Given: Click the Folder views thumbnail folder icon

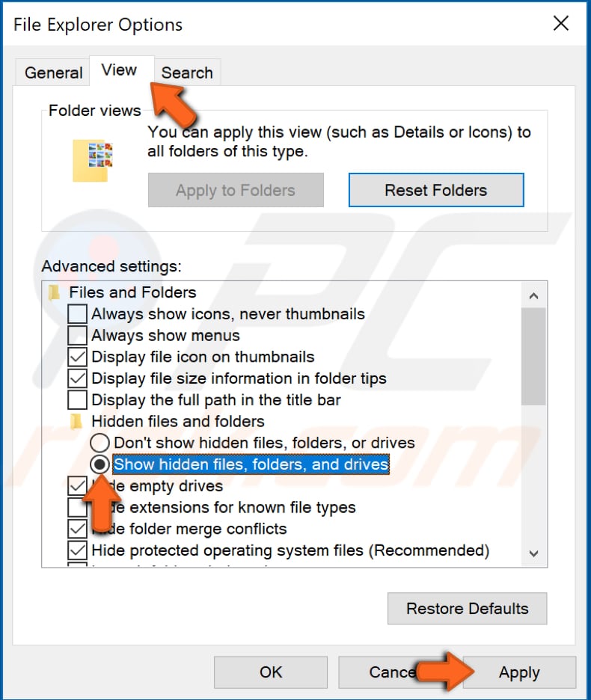Looking at the screenshot, I should tap(93, 160).
